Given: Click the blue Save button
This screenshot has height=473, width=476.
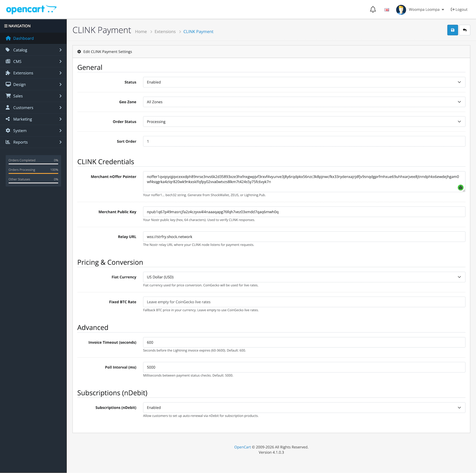Looking at the screenshot, I should click(452, 30).
